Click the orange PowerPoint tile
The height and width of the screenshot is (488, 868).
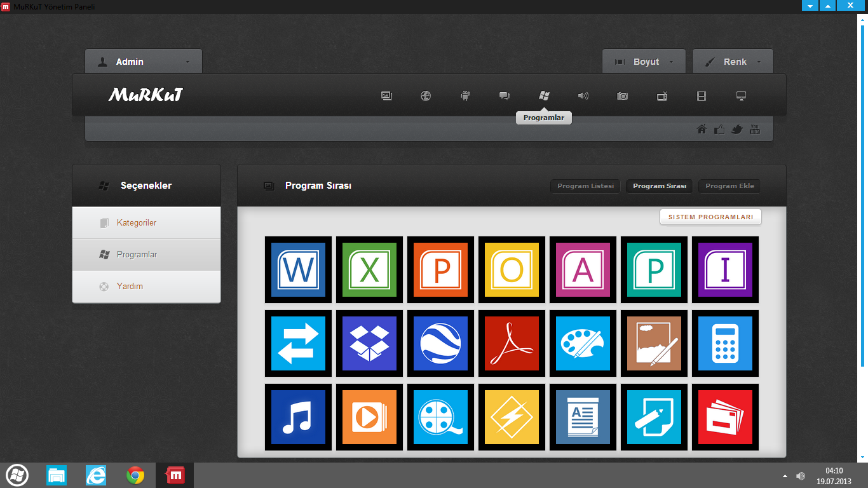point(440,270)
